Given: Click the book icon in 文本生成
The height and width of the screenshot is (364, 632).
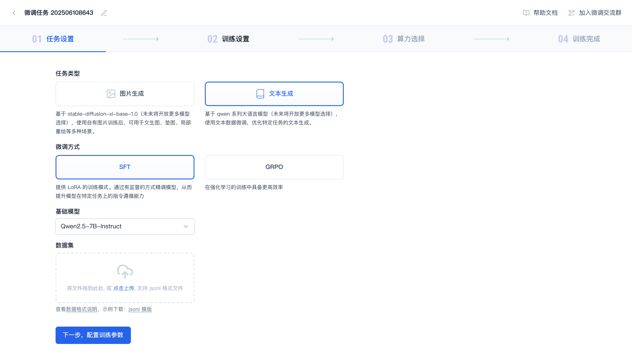Looking at the screenshot, I should tap(260, 94).
